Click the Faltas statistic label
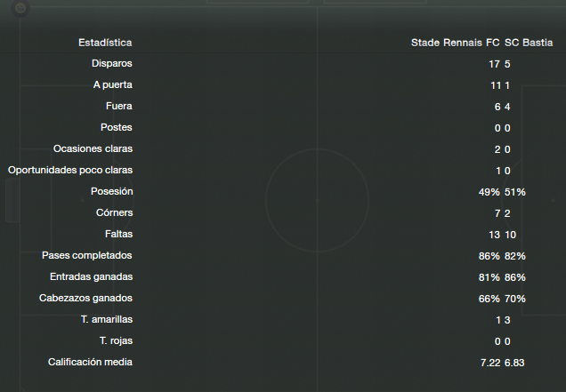 (118, 234)
